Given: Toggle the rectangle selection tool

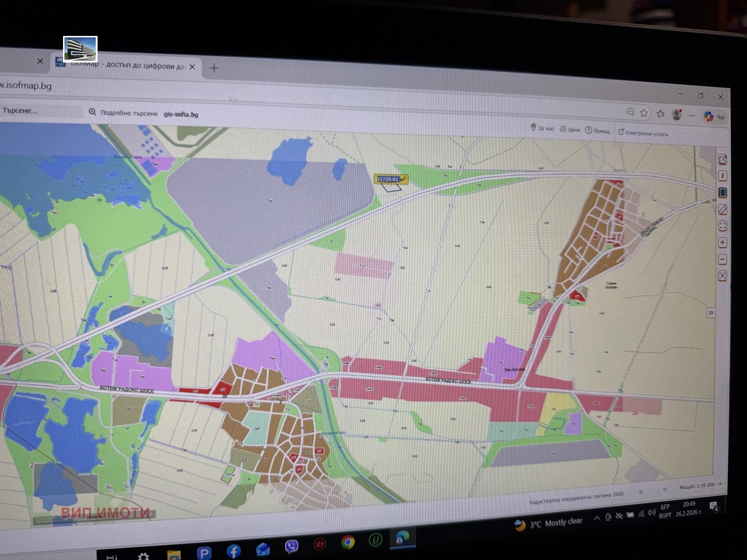Looking at the screenshot, I should [x=722, y=192].
